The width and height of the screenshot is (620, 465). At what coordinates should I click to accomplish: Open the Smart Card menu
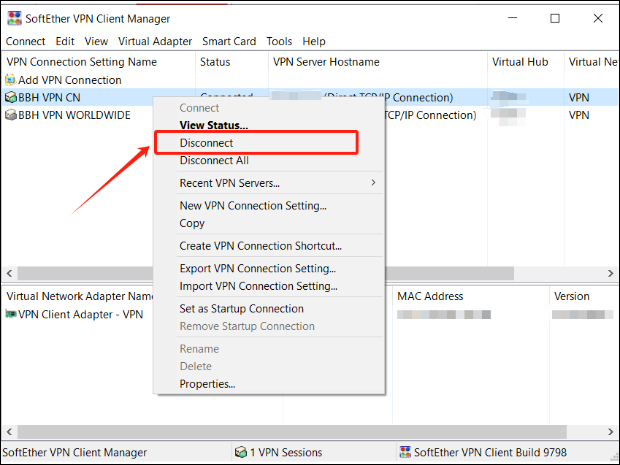click(229, 41)
